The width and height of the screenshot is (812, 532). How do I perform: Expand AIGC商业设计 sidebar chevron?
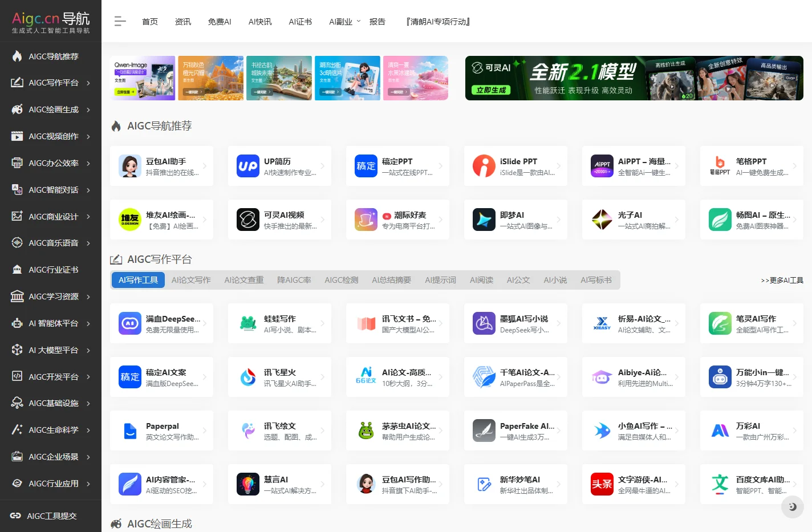pos(88,217)
